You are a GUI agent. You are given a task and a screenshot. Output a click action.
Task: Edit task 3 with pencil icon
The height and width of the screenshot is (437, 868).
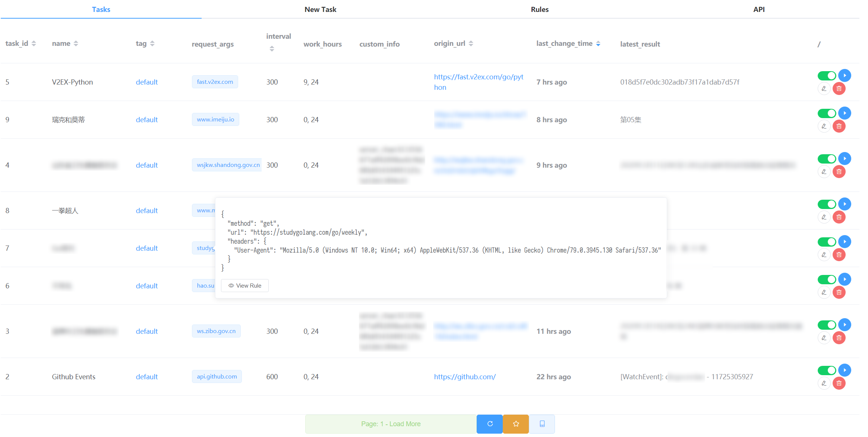click(x=824, y=338)
